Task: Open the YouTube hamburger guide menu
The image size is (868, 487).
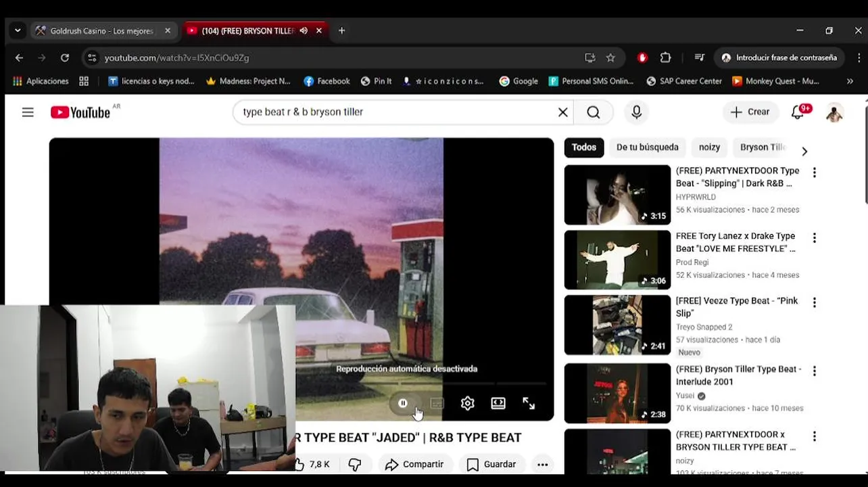Action: (28, 112)
